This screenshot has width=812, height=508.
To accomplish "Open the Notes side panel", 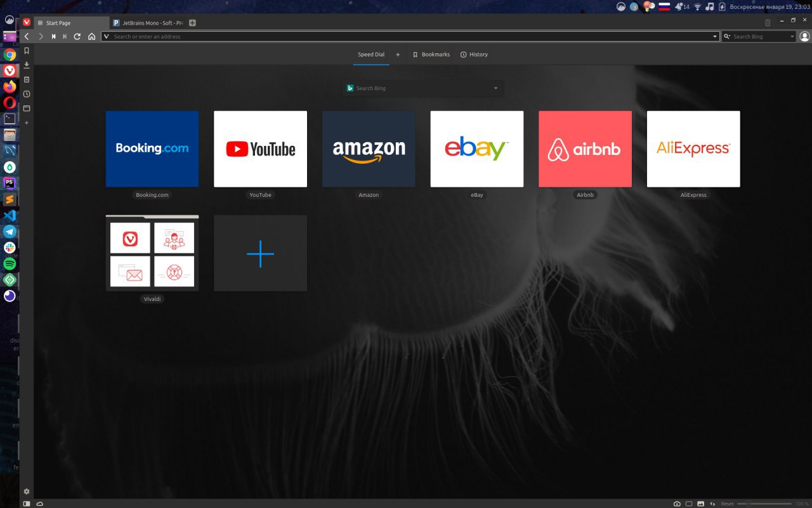I will 27,79.
